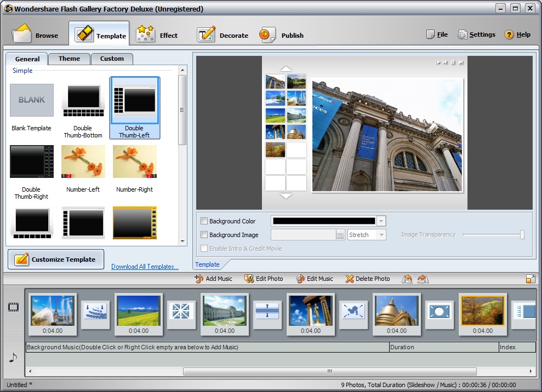Click the Edit Music icon

click(x=300, y=279)
